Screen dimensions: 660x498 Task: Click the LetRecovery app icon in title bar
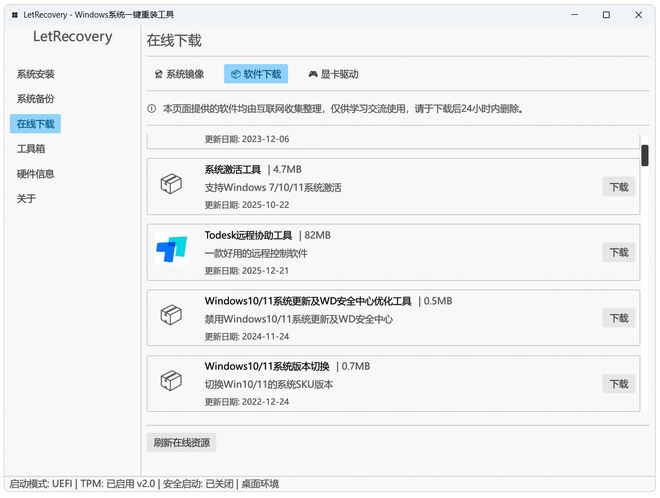15,15
